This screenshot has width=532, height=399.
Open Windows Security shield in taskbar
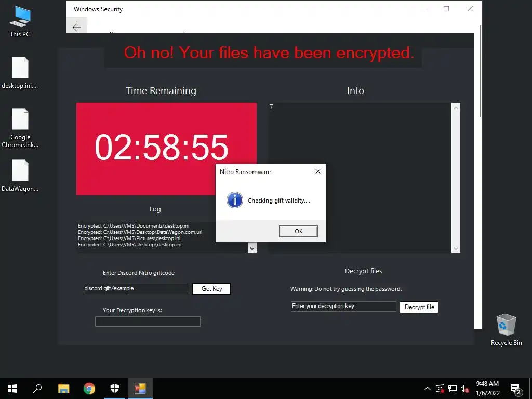coord(115,389)
